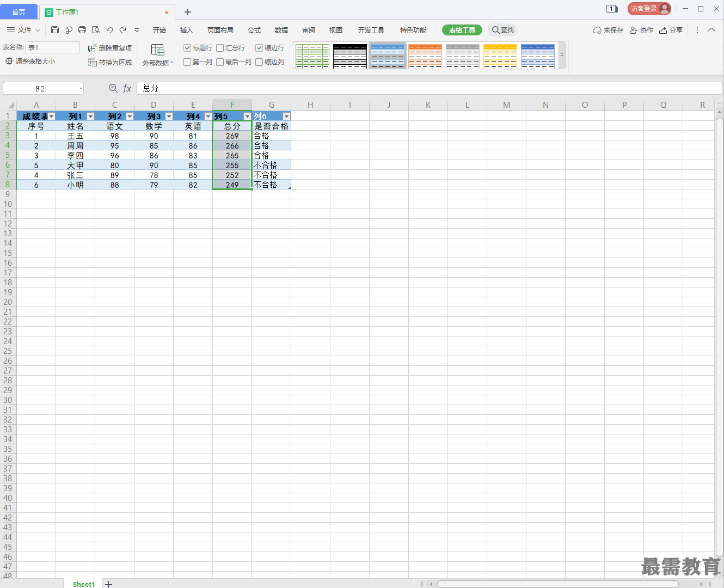This screenshot has height=588, width=724.
Task: Toggle the First Column (第一列) checkbox
Action: [187, 62]
